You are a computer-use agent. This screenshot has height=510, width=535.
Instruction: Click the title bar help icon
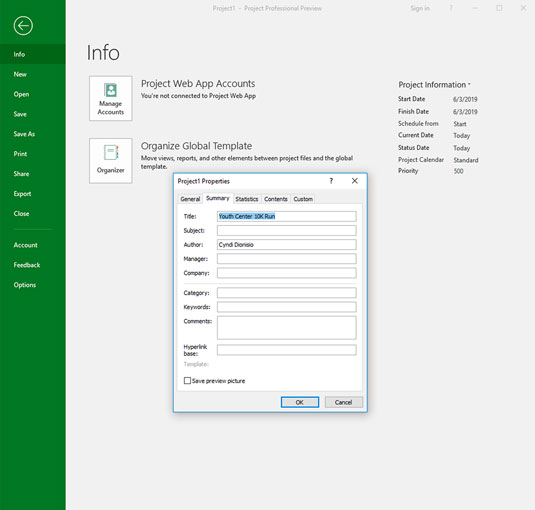pyautogui.click(x=451, y=8)
